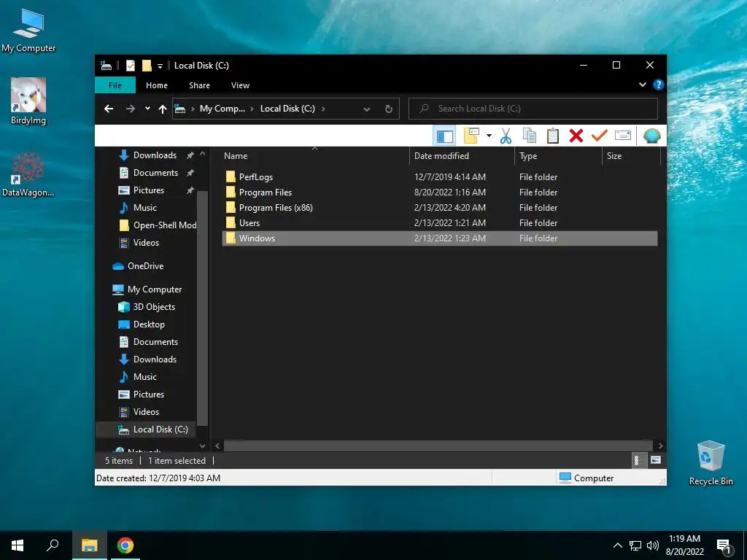Expand folder options toolbar dropdown arrow
The image size is (747, 560).
click(x=489, y=136)
